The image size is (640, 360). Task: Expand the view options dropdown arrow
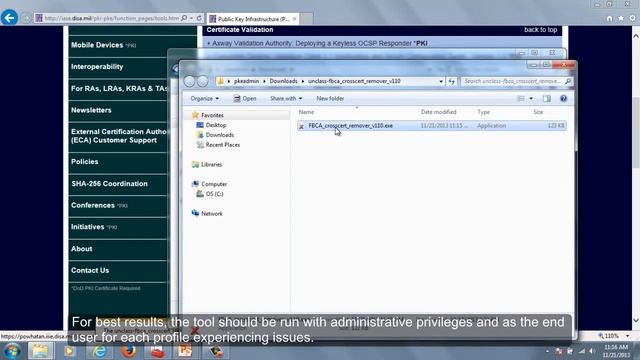coord(531,98)
